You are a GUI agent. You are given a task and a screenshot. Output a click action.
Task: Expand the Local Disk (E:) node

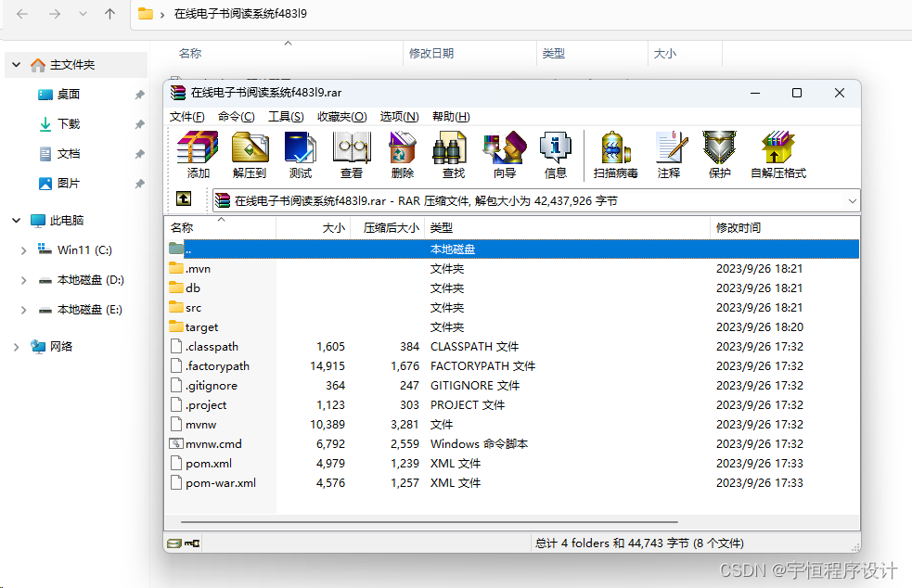pos(24,310)
